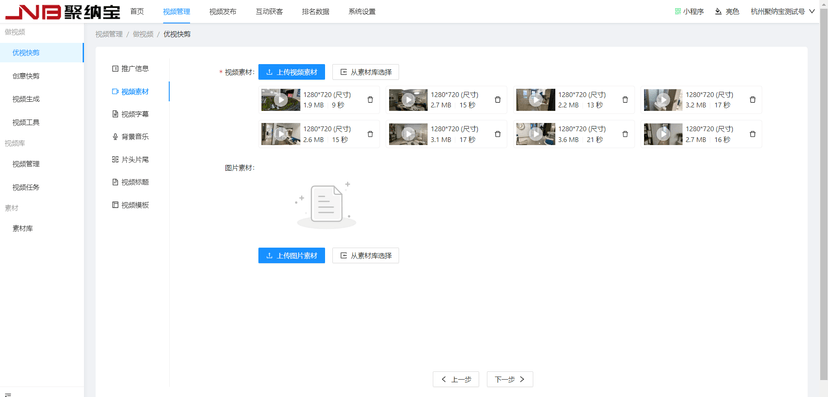Switch to the 片头片尾 step

[x=130, y=159]
